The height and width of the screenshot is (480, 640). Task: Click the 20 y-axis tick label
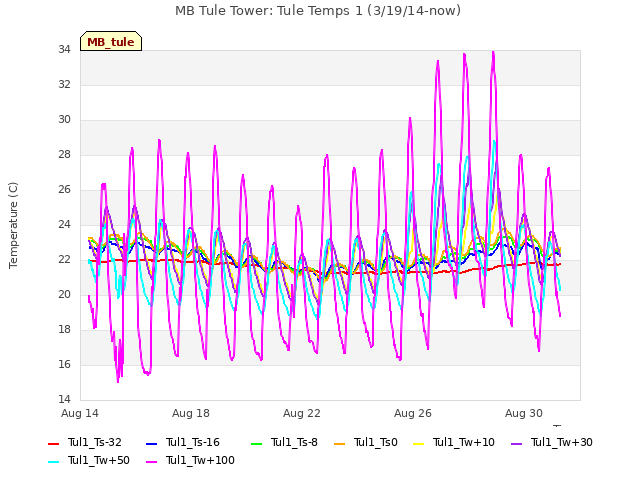[64, 295]
